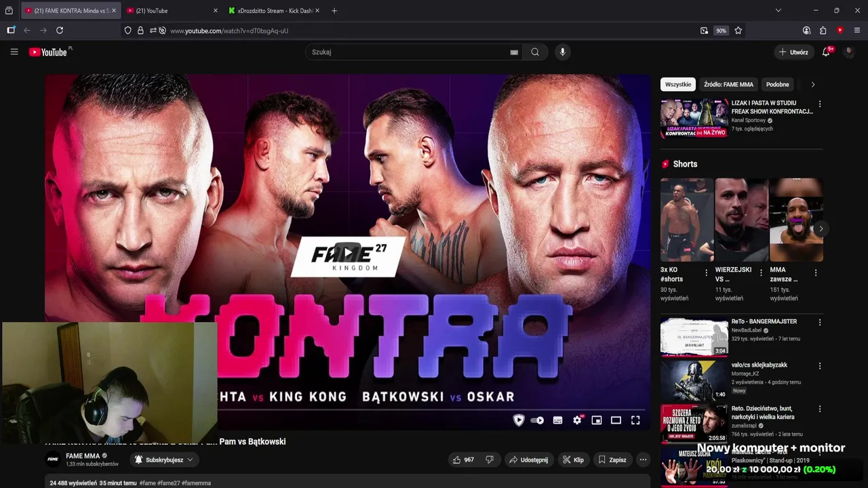Show next filter chips with arrow

click(813, 85)
